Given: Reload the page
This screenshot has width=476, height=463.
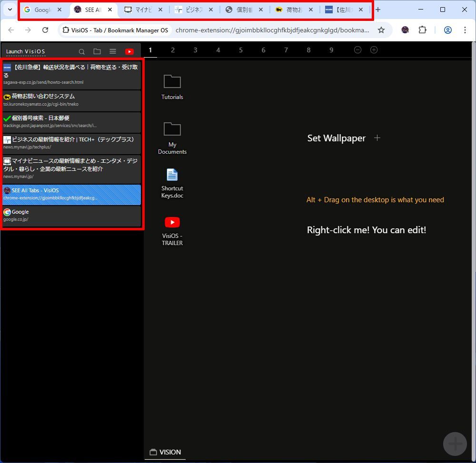Looking at the screenshot, I should (x=45, y=30).
